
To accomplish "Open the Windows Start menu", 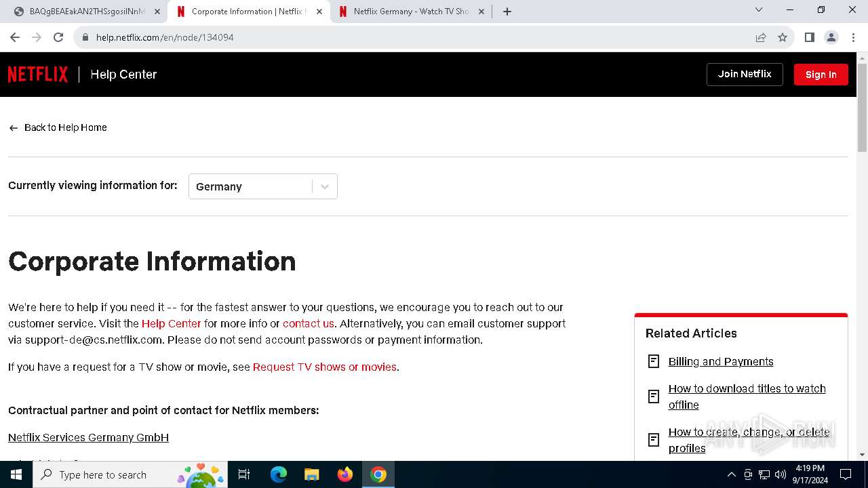I will (16, 474).
